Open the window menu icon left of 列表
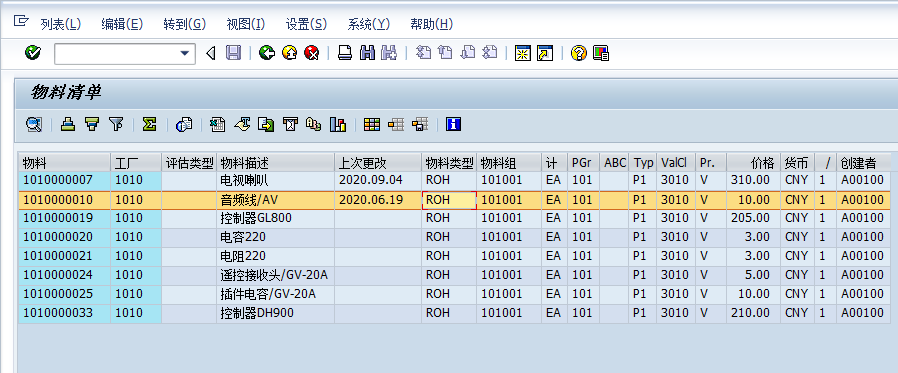 (x=21, y=22)
